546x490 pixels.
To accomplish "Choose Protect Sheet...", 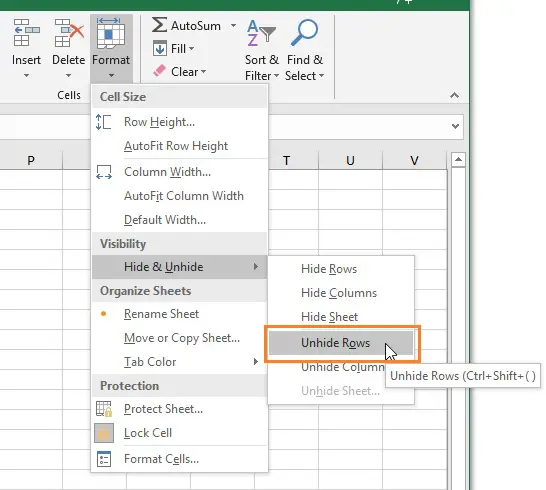I will [x=179, y=409].
